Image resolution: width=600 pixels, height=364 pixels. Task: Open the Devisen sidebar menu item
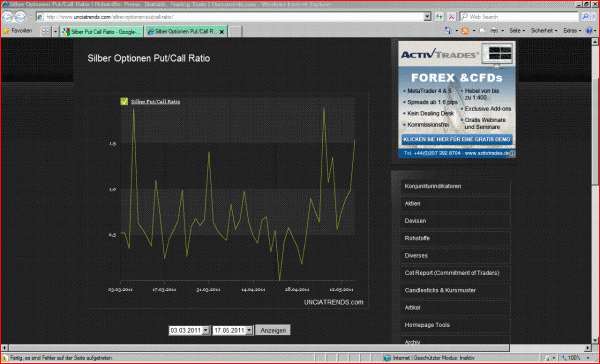(455, 221)
